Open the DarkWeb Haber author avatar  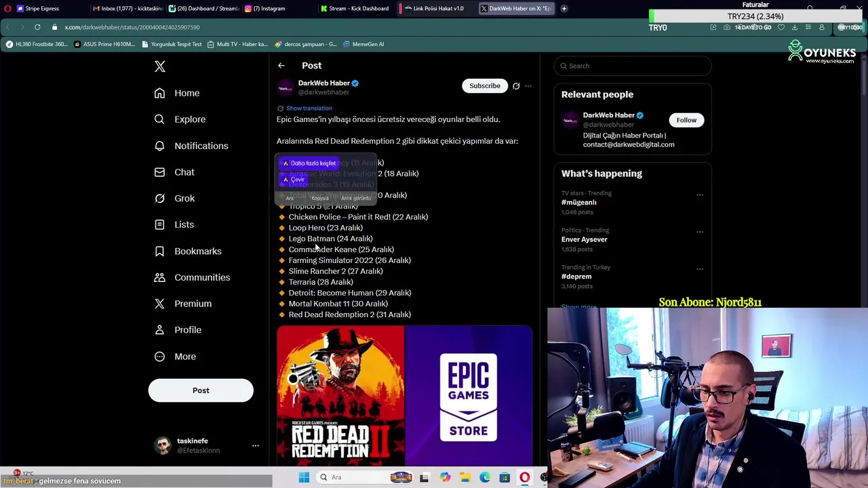coord(285,88)
